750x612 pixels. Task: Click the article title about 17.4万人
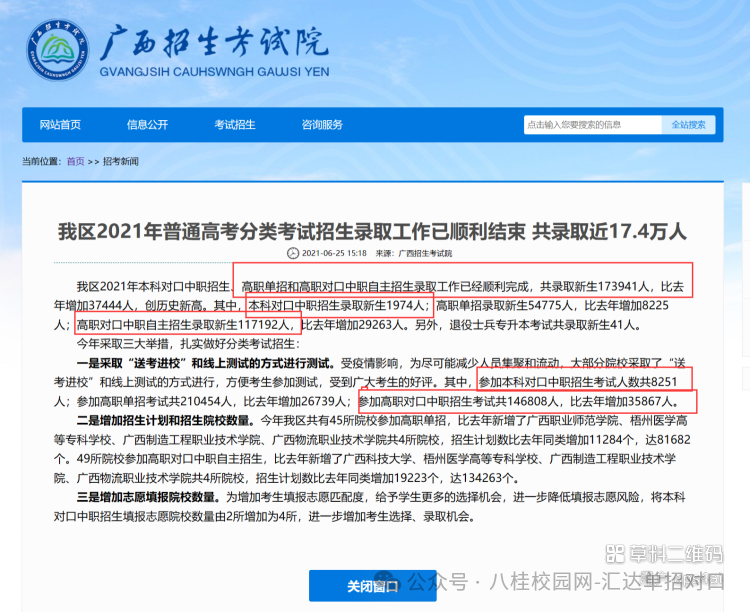(x=373, y=231)
